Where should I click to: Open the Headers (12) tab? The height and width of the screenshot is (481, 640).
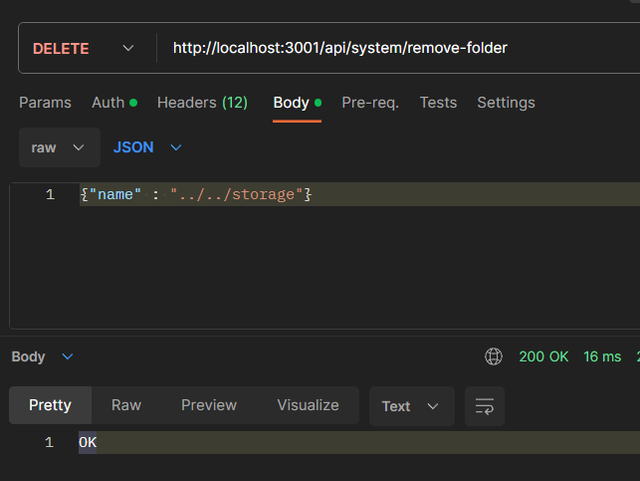pyautogui.click(x=202, y=102)
